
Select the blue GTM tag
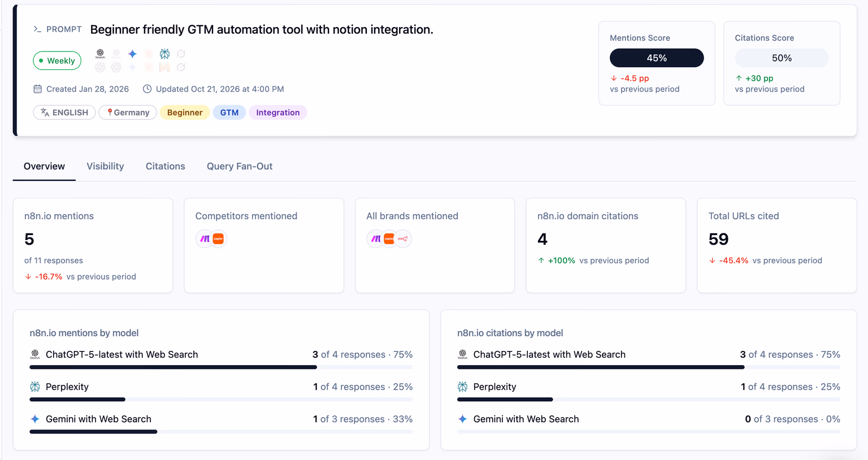(x=229, y=112)
